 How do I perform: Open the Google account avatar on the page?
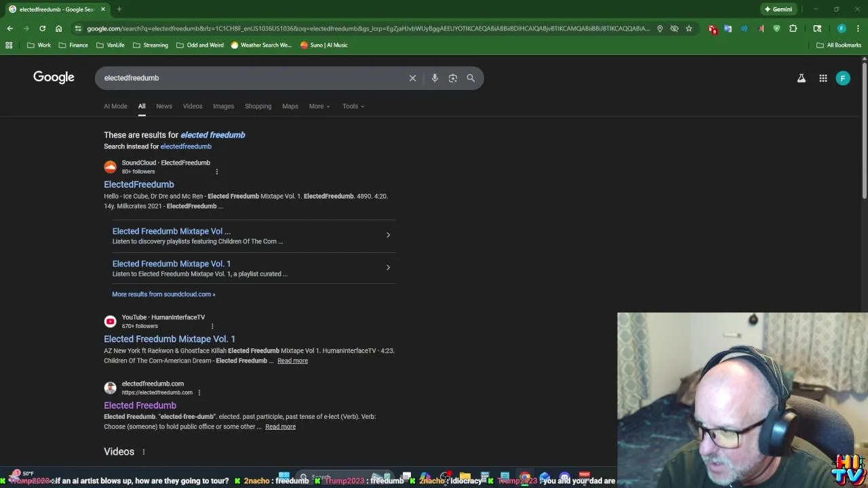pyautogui.click(x=843, y=79)
